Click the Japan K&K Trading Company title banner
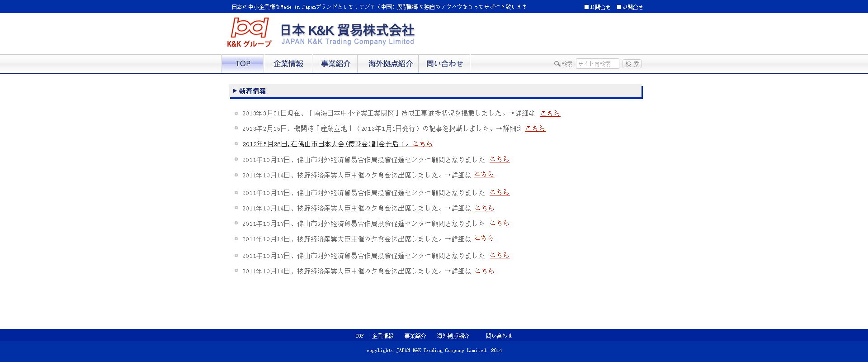The height and width of the screenshot is (362, 868). (x=347, y=34)
